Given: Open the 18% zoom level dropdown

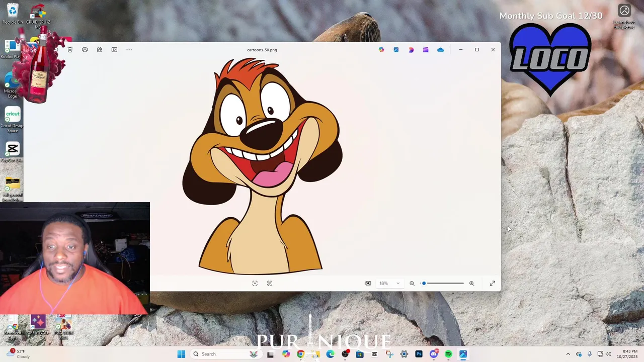Looking at the screenshot, I should tap(390, 284).
